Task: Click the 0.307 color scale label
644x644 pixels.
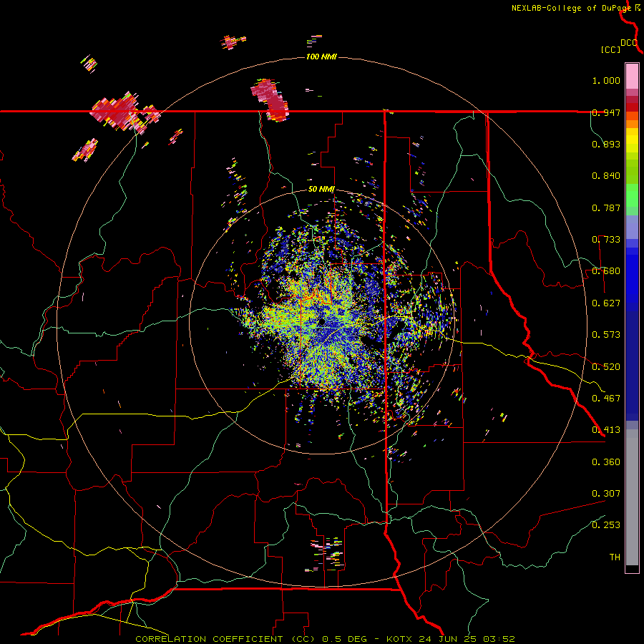Action: point(606,494)
